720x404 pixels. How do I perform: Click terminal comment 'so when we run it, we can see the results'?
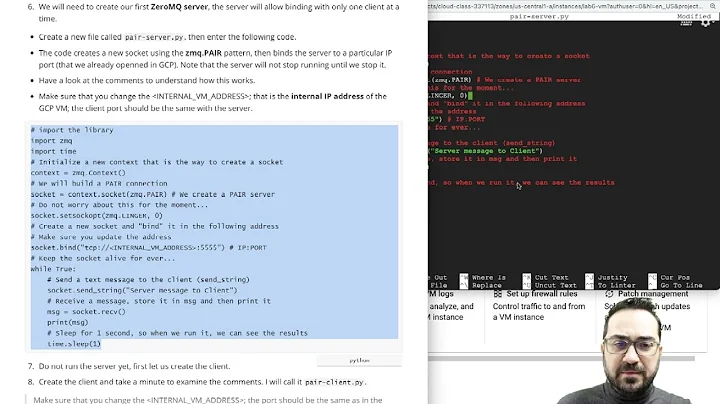tap(529, 183)
